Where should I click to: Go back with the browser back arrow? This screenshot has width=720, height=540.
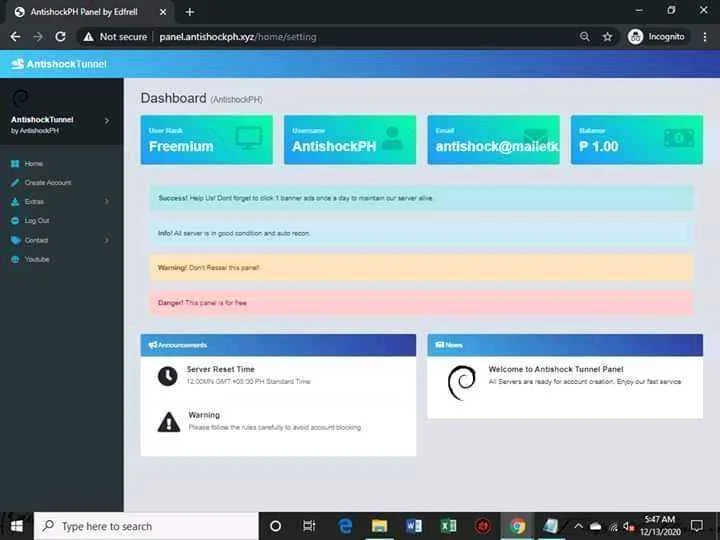click(15, 37)
